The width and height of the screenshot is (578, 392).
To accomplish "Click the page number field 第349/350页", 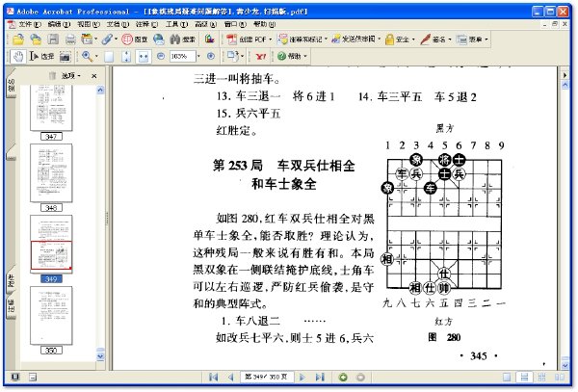I will (x=267, y=377).
